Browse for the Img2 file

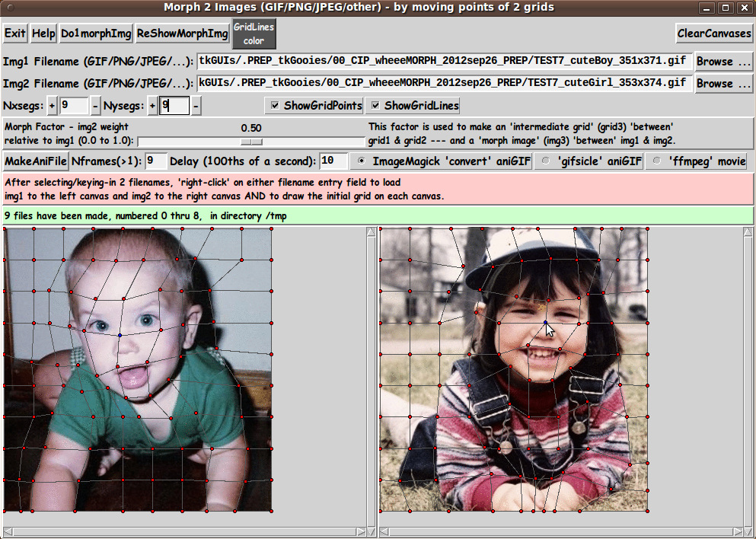(724, 83)
